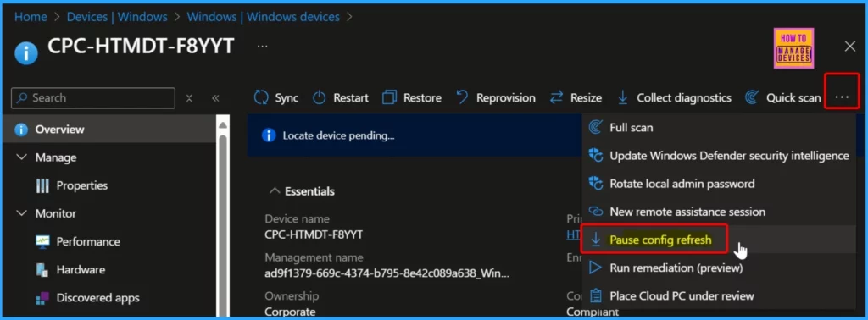This screenshot has height=320, width=868.
Task: Open the toolbar overflow ellipsis menu
Action: 842,97
